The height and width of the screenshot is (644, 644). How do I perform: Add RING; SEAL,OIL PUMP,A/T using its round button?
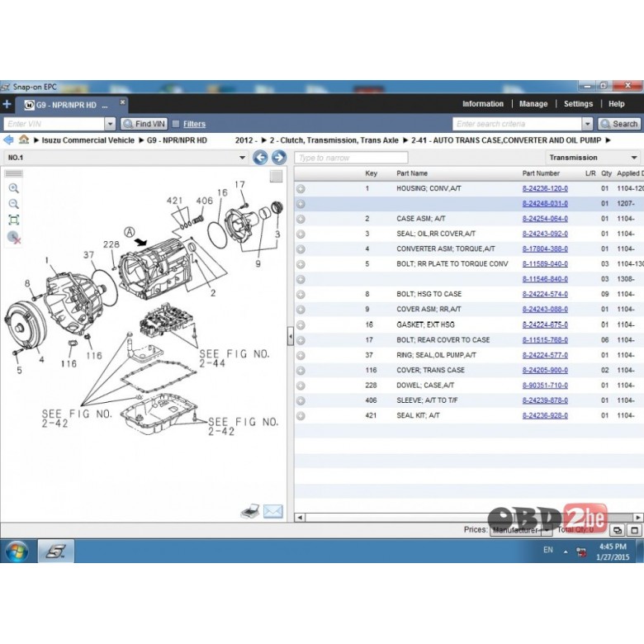click(x=301, y=355)
